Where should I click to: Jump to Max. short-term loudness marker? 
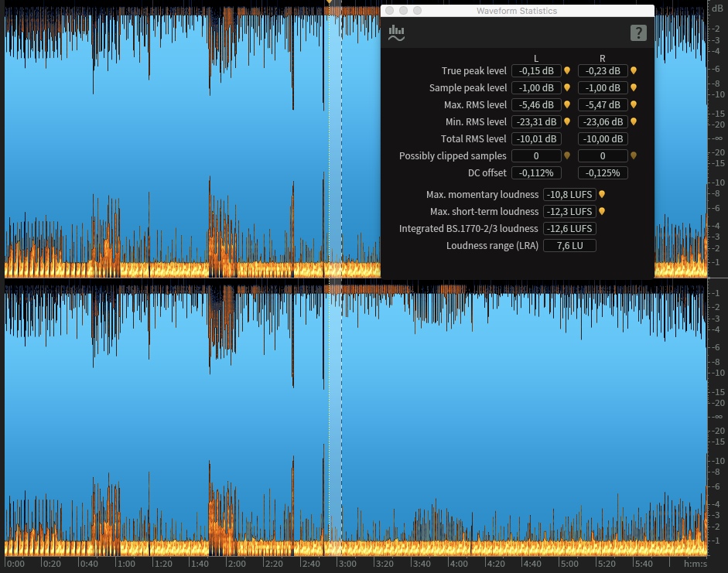click(x=602, y=212)
